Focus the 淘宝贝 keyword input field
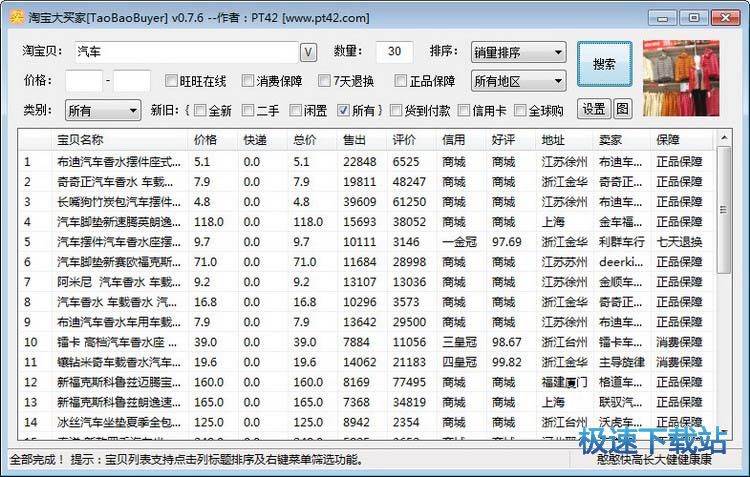 (x=185, y=52)
